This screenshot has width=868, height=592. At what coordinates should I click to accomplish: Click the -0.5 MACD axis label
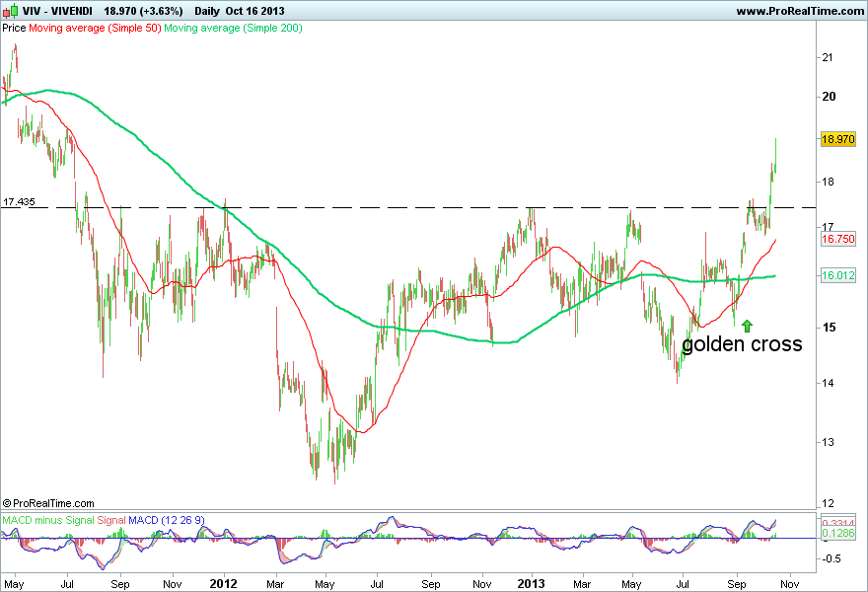coord(830,558)
